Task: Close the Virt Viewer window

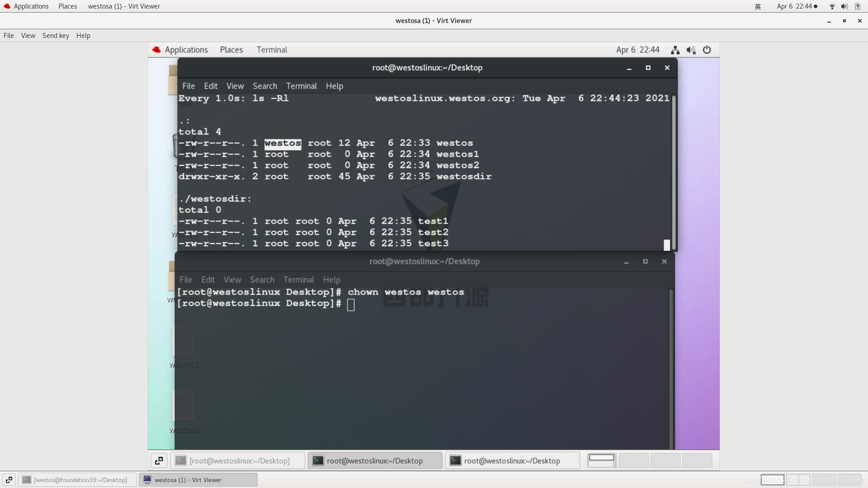Action: pyautogui.click(x=859, y=21)
